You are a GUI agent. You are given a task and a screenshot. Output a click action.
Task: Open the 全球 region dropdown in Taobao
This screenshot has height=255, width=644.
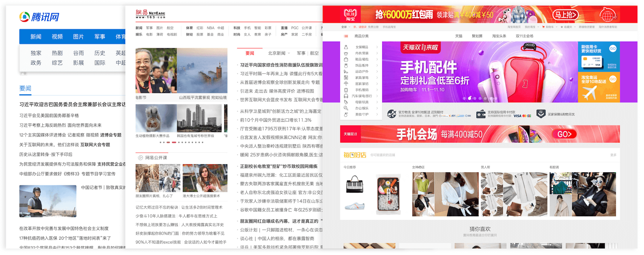pos(345,27)
